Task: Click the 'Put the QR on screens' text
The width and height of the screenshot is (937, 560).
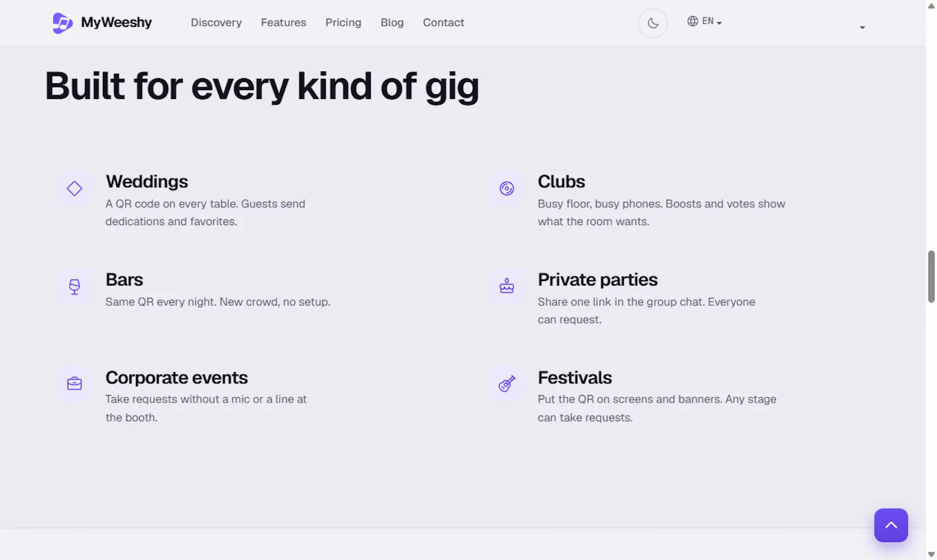Action: [x=657, y=408]
